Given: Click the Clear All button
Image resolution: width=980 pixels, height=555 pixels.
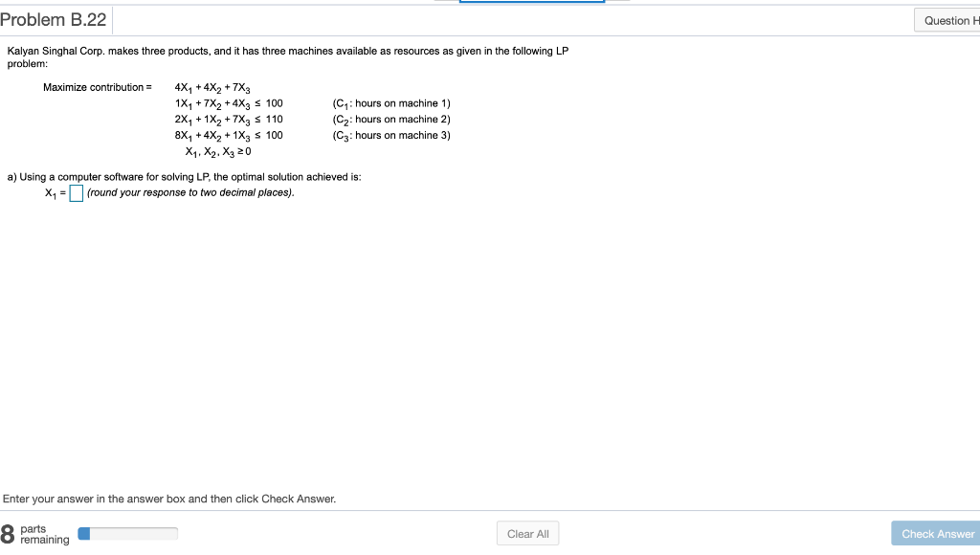Looking at the screenshot, I should tap(527, 533).
